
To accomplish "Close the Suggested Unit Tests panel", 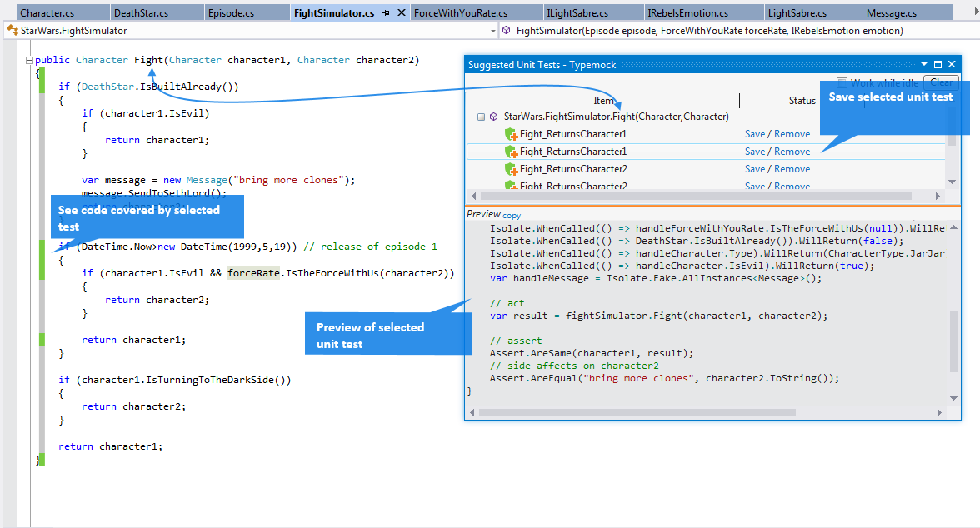I will tap(952, 64).
